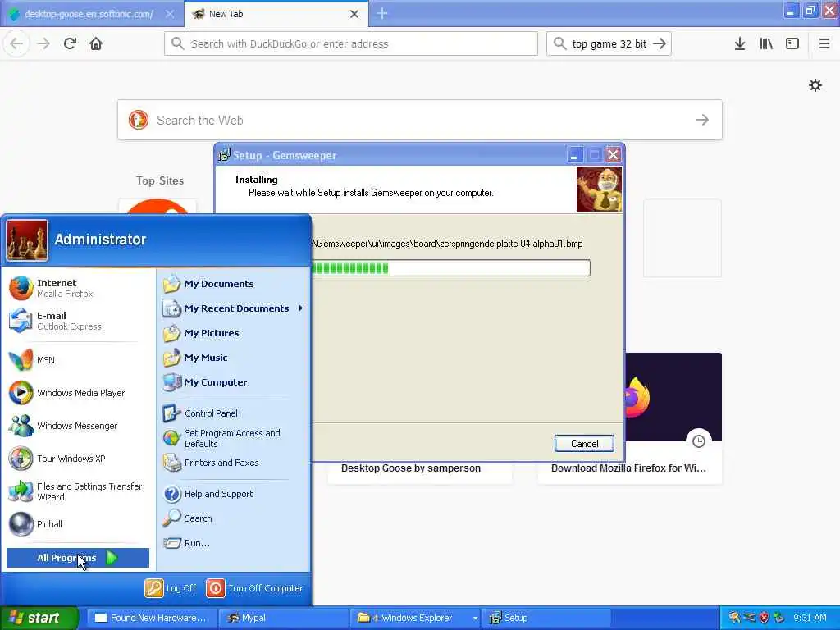
Task: Open Search from Start menu
Action: point(234,518)
